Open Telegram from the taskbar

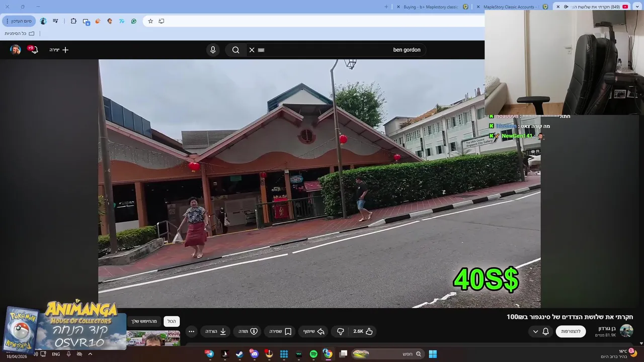click(210, 354)
